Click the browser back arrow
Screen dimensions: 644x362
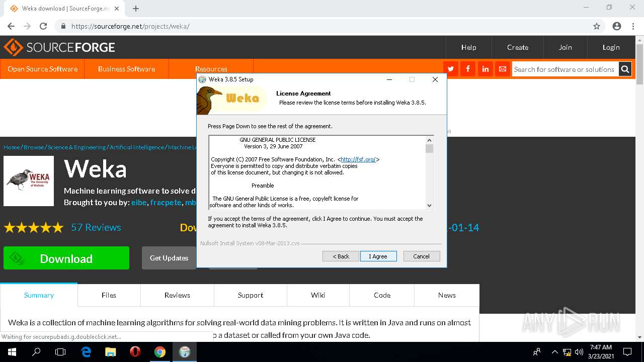pyautogui.click(x=11, y=26)
